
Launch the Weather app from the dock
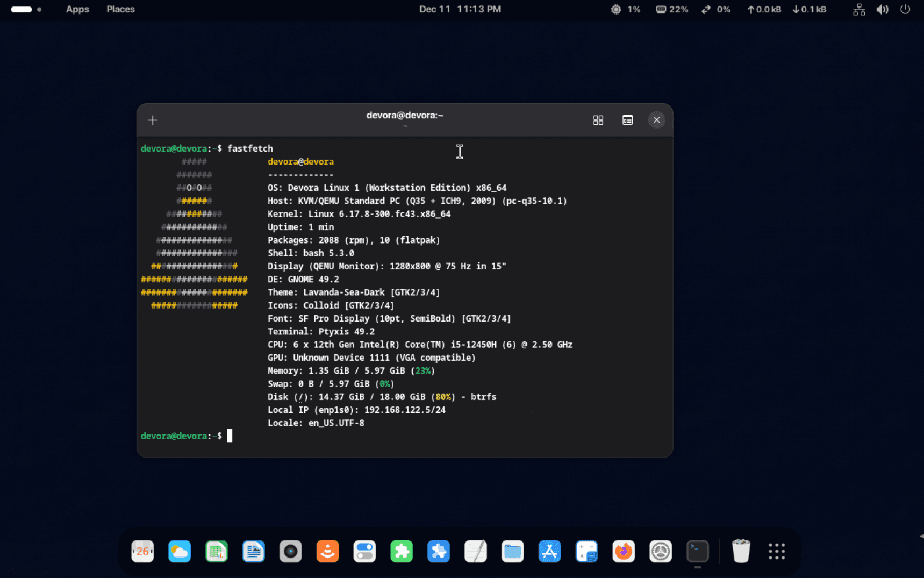coord(180,551)
